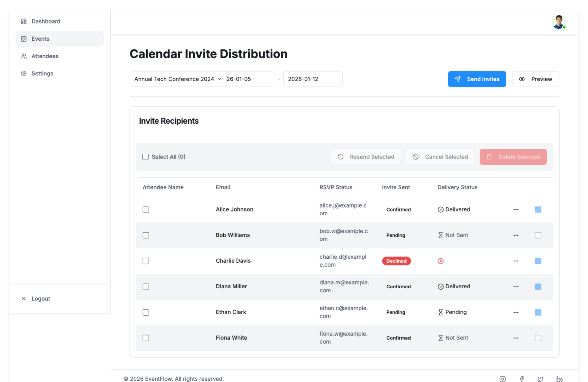Check the Select All checkbox
The width and height of the screenshot is (588, 382).
click(145, 157)
